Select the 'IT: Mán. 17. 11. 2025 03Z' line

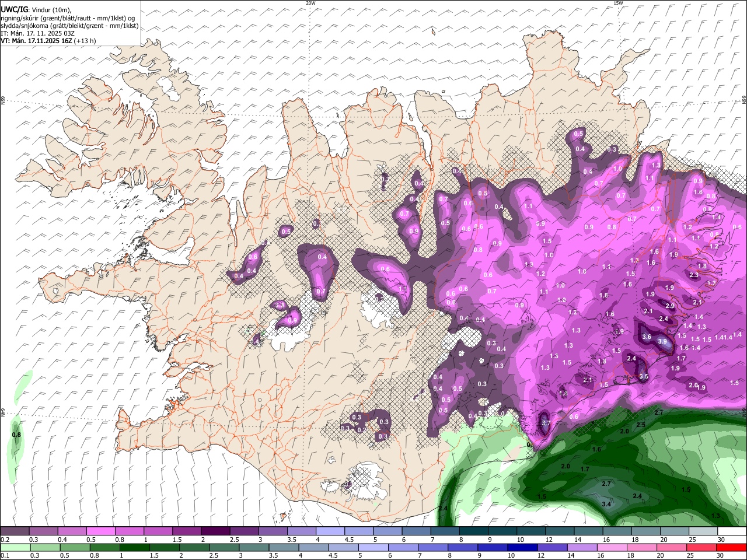[37, 33]
